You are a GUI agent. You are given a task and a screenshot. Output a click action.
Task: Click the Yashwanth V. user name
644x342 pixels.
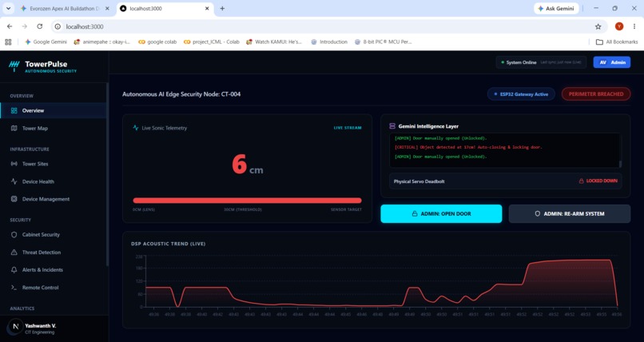tap(40, 325)
